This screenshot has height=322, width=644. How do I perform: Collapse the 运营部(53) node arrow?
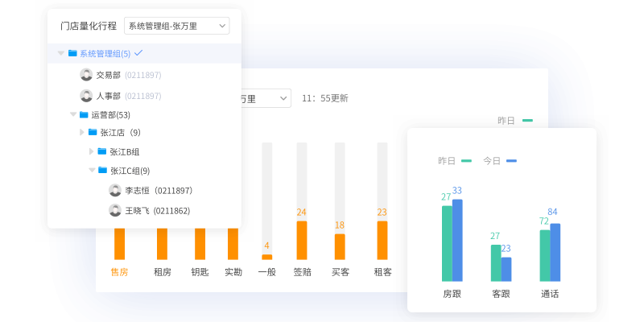click(x=73, y=114)
